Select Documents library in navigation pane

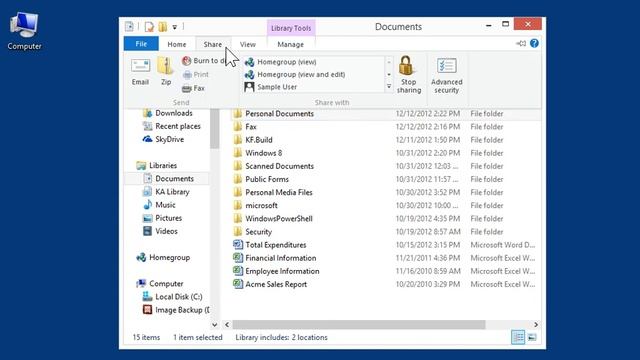point(168,178)
